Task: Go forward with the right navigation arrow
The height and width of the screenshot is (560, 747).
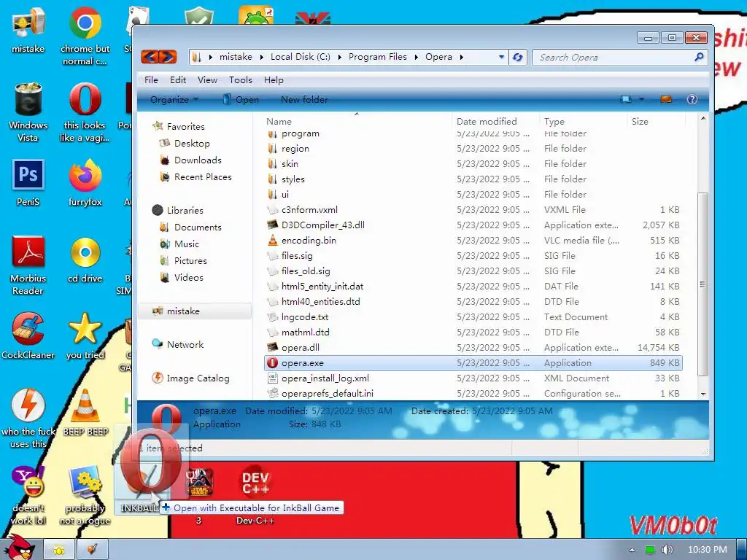Action: (168, 57)
